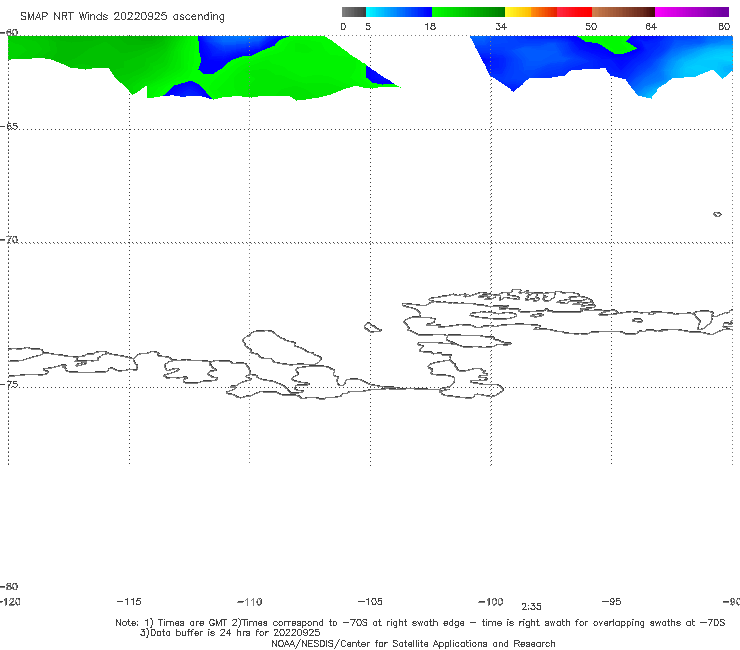The width and height of the screenshot is (740, 650).
Task: Click the color bar label '50'
Action: [591, 26]
